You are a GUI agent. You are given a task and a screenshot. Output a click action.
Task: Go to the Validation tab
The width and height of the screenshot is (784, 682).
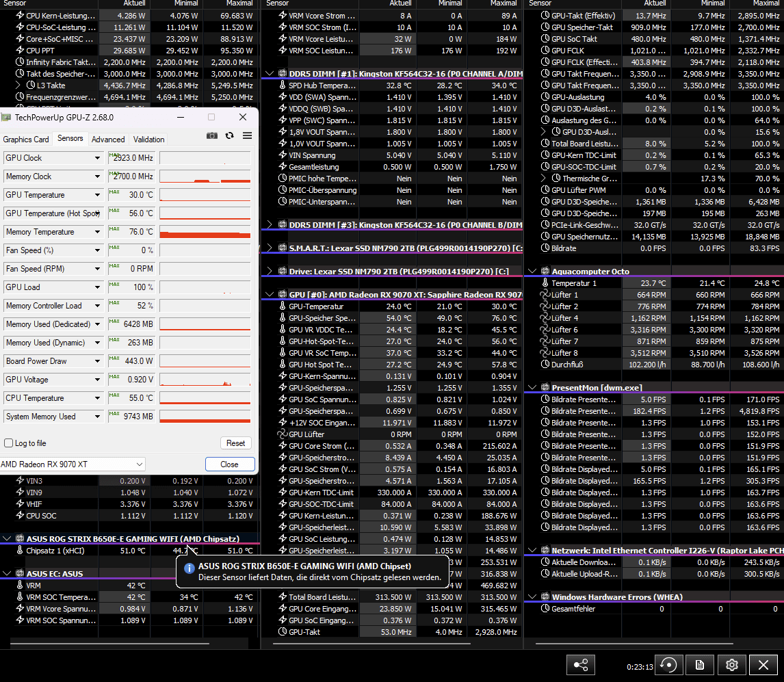click(149, 140)
